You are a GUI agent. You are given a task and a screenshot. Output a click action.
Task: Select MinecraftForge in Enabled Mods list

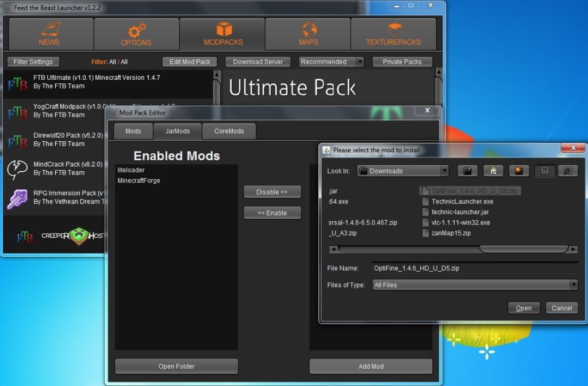(x=176, y=180)
